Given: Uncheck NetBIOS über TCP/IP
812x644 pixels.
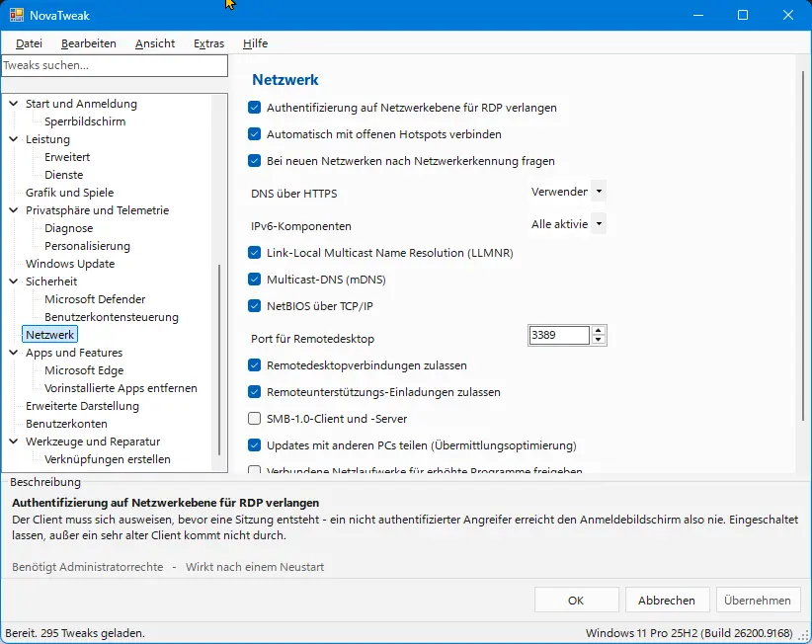Looking at the screenshot, I should pos(254,306).
